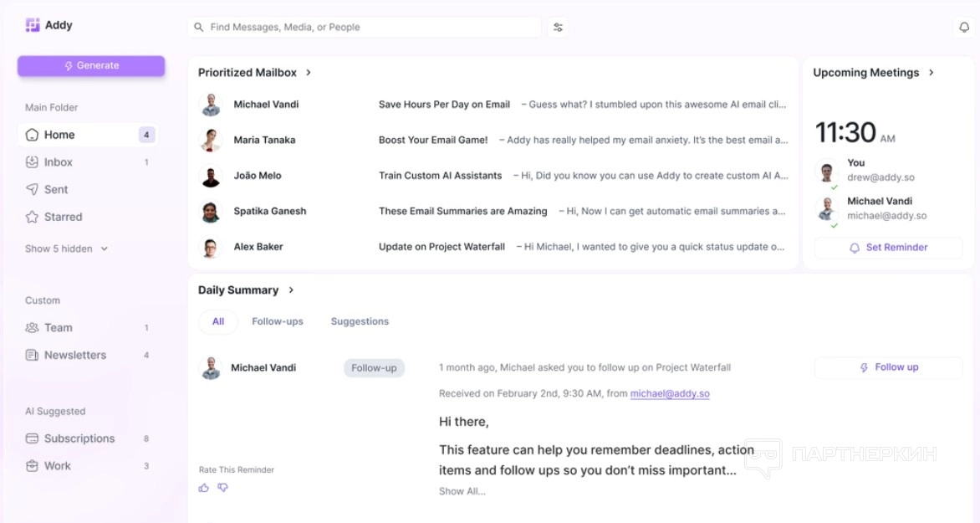This screenshot has height=523, width=980.
Task: Open the Subscriptions folder
Action: point(79,438)
